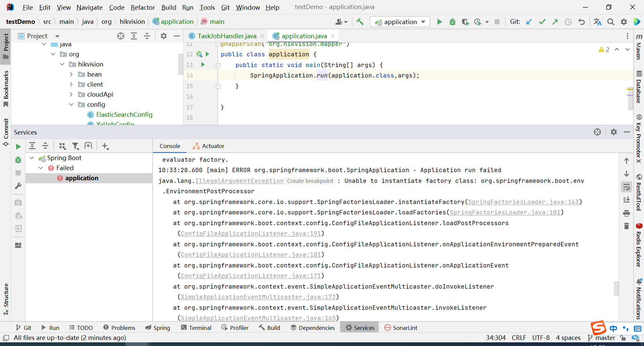The height and width of the screenshot is (346, 644).
Task: Click Sogou input method tray icon
Action: pos(599,328)
